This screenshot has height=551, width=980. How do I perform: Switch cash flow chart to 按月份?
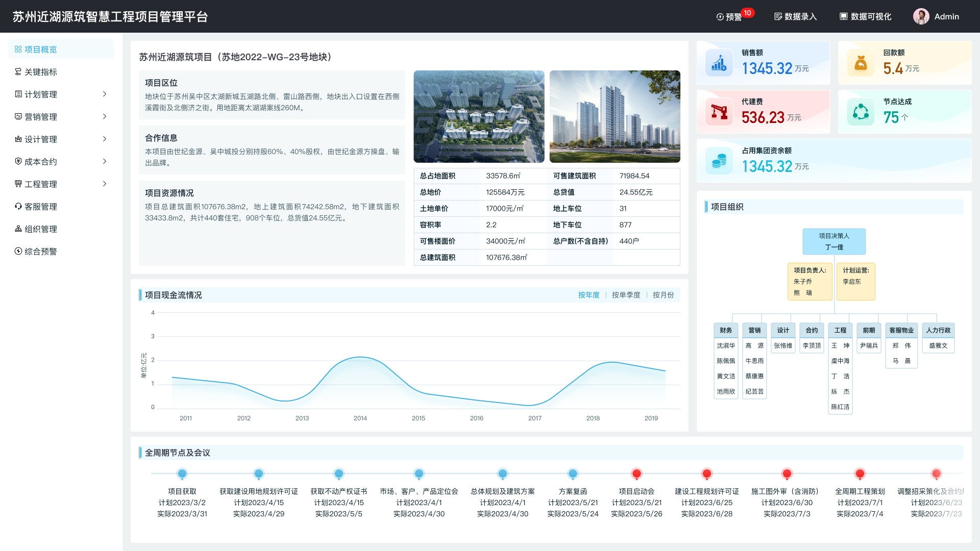tap(663, 295)
